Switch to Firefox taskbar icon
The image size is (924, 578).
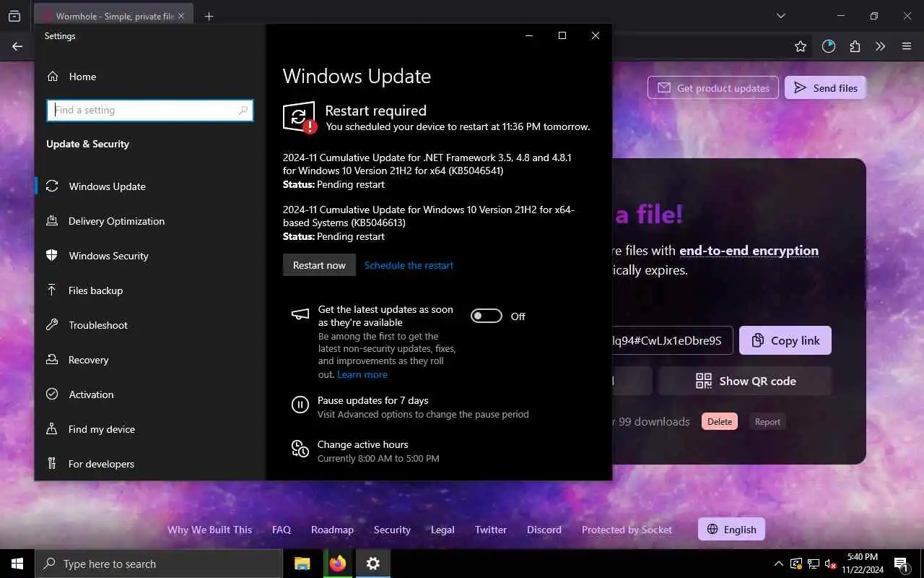coord(337,564)
